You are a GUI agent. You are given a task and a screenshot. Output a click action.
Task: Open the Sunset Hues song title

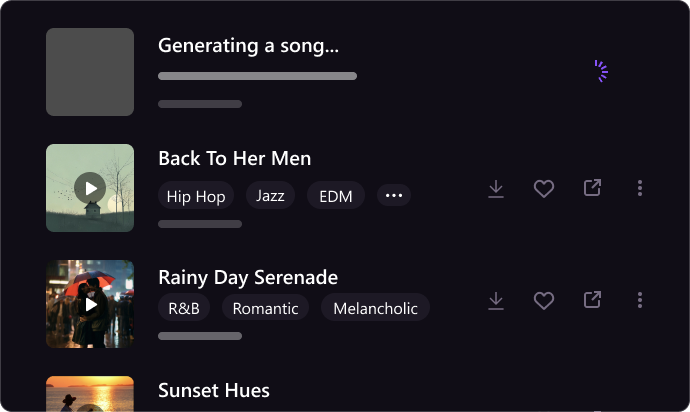tap(214, 390)
